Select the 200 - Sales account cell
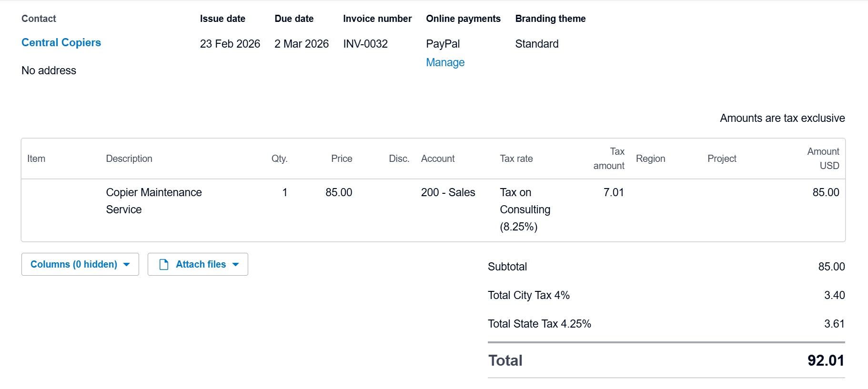The height and width of the screenshot is (389, 868). pos(448,192)
